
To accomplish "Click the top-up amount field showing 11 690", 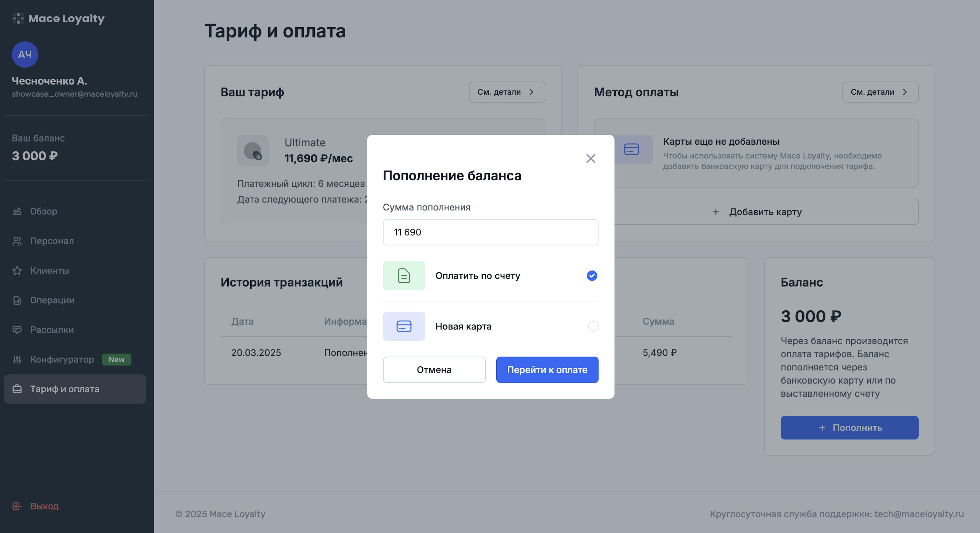I will point(490,232).
